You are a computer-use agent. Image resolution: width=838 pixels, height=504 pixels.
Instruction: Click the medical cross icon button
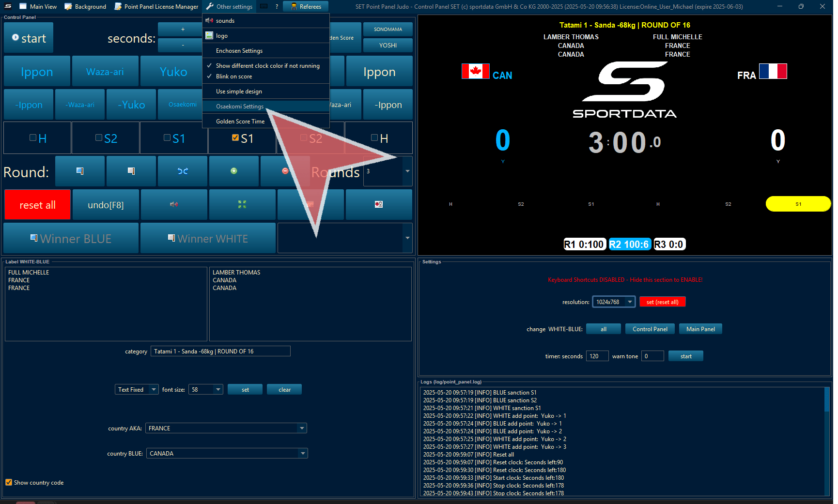[379, 204]
